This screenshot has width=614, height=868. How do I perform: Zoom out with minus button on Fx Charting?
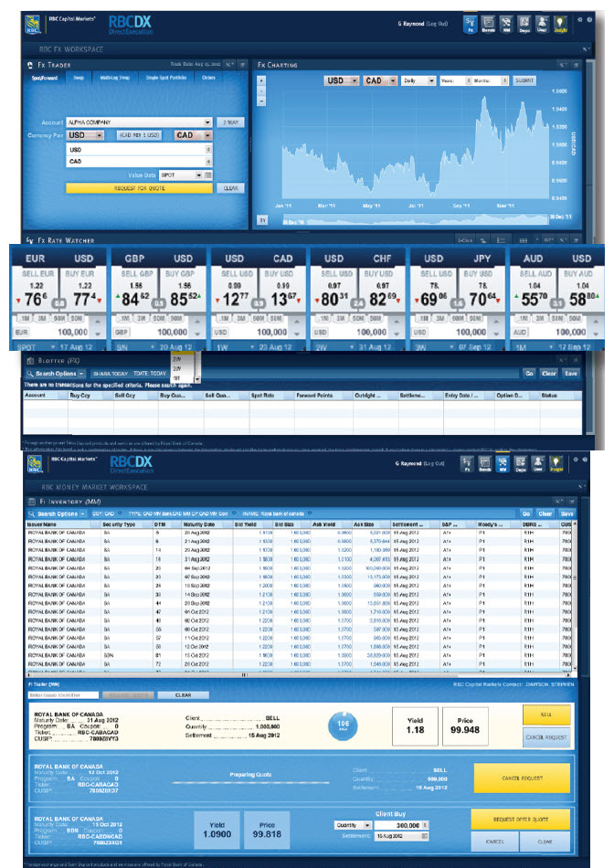(x=261, y=101)
